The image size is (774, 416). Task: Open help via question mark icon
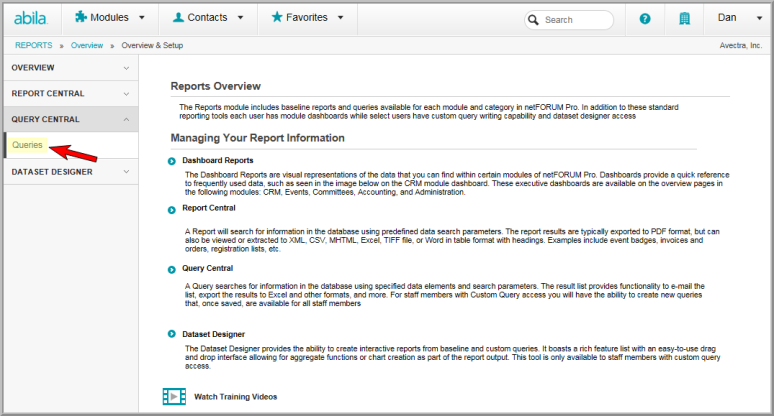(x=645, y=19)
